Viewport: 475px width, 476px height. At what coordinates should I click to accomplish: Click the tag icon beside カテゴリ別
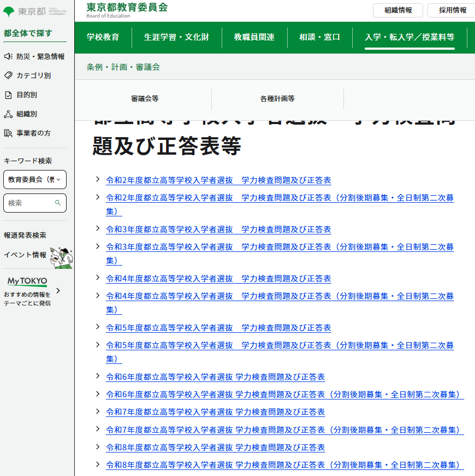[8, 75]
